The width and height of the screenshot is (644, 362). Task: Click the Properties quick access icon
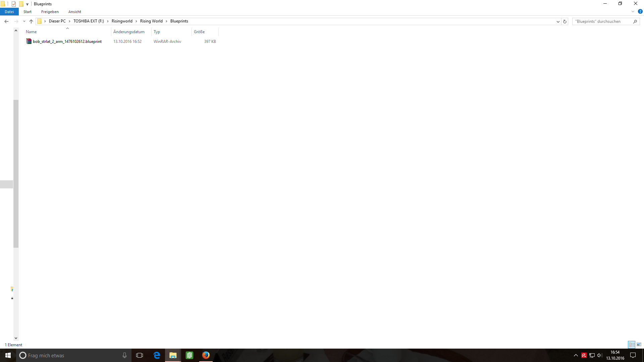(14, 4)
